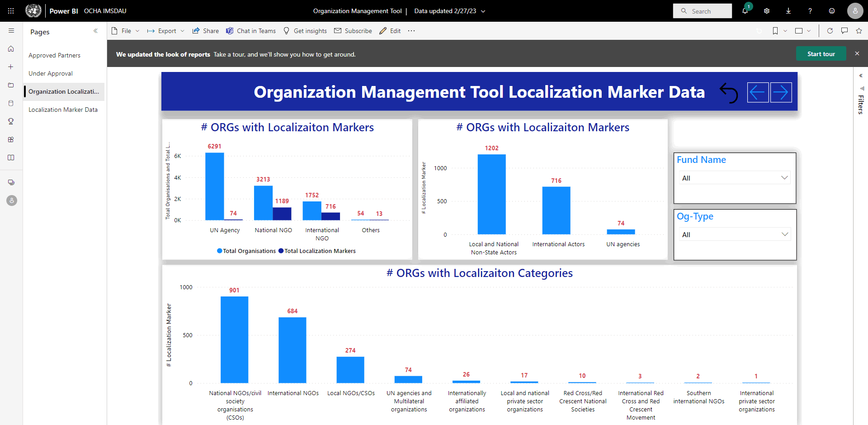
Task: Select the UN Agency 6291 bar
Action: click(x=215, y=186)
